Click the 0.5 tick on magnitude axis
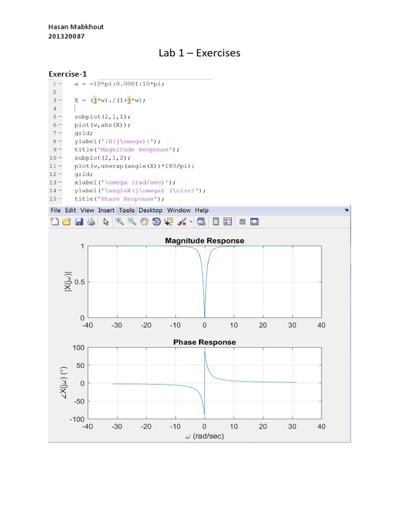 [x=79, y=282]
